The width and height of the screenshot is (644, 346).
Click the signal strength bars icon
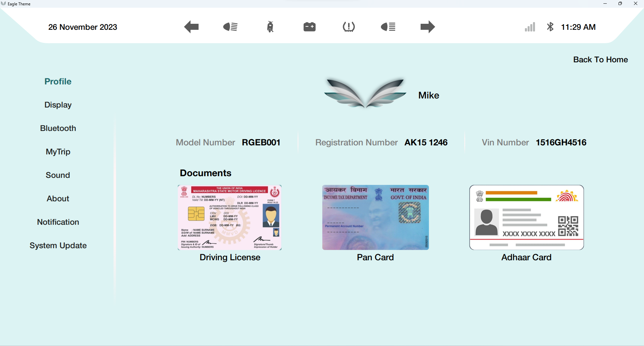[530, 27]
